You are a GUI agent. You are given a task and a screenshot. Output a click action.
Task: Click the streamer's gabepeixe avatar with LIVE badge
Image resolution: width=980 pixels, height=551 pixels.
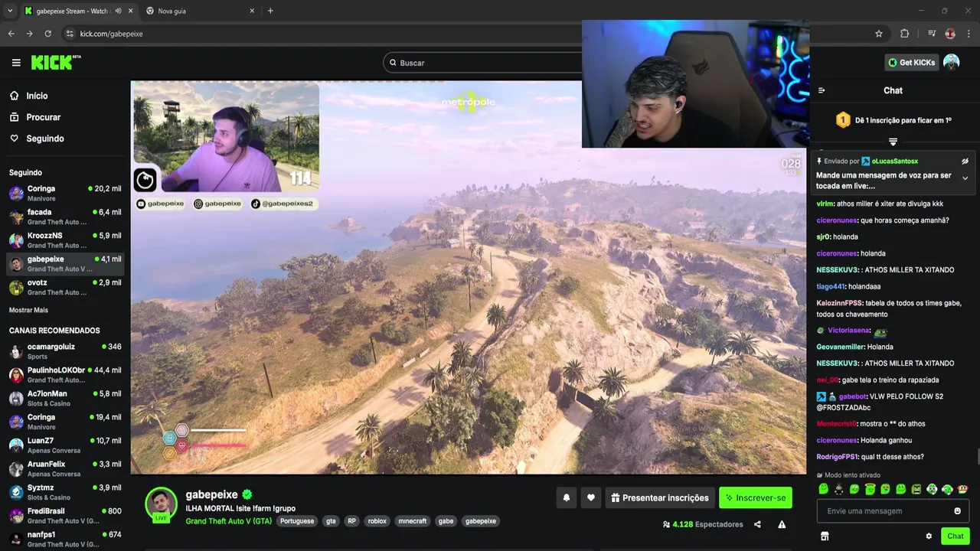coord(162,504)
